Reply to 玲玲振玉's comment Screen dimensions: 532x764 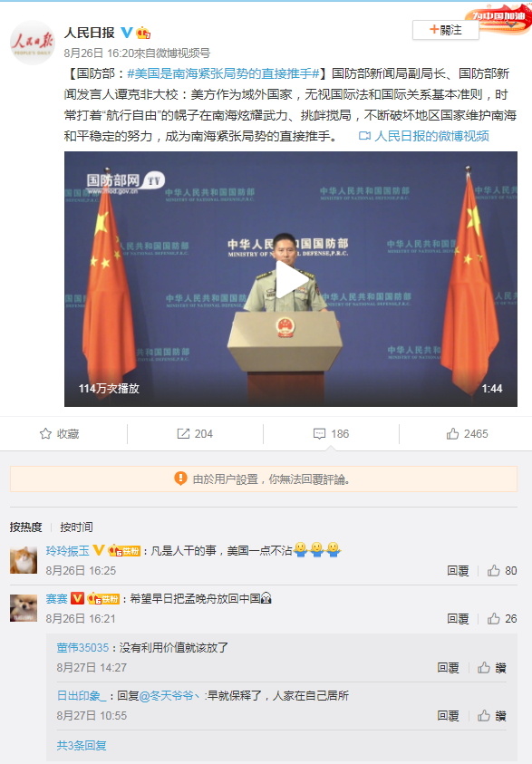[458, 571]
